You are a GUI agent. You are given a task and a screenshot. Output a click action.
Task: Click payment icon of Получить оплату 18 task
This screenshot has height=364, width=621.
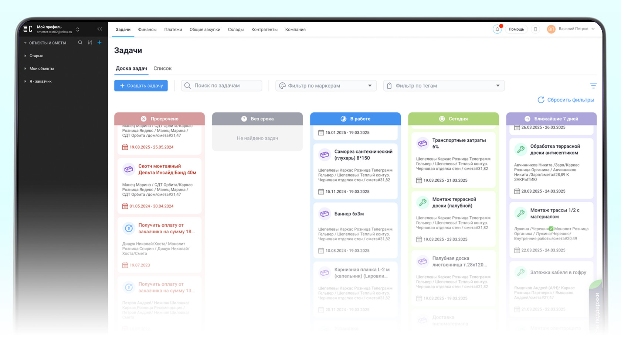[x=129, y=228]
